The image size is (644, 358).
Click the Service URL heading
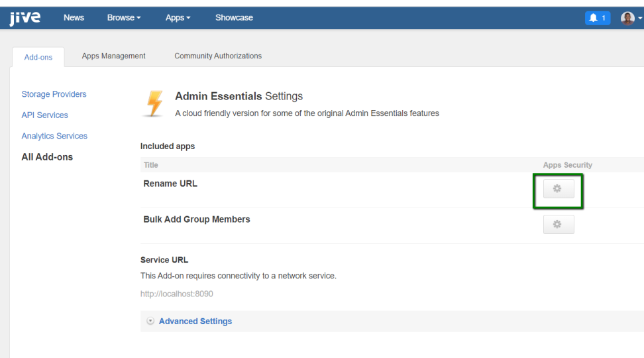(x=164, y=260)
